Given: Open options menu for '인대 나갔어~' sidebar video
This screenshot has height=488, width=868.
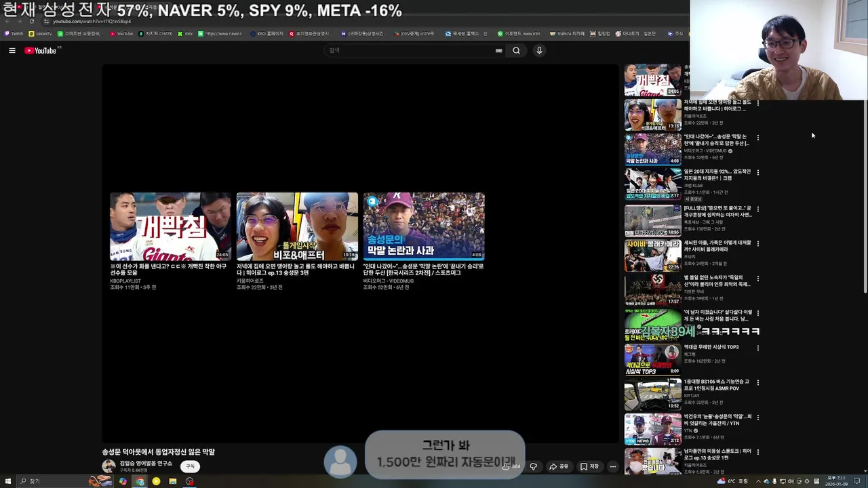Looking at the screenshot, I should coord(758,138).
